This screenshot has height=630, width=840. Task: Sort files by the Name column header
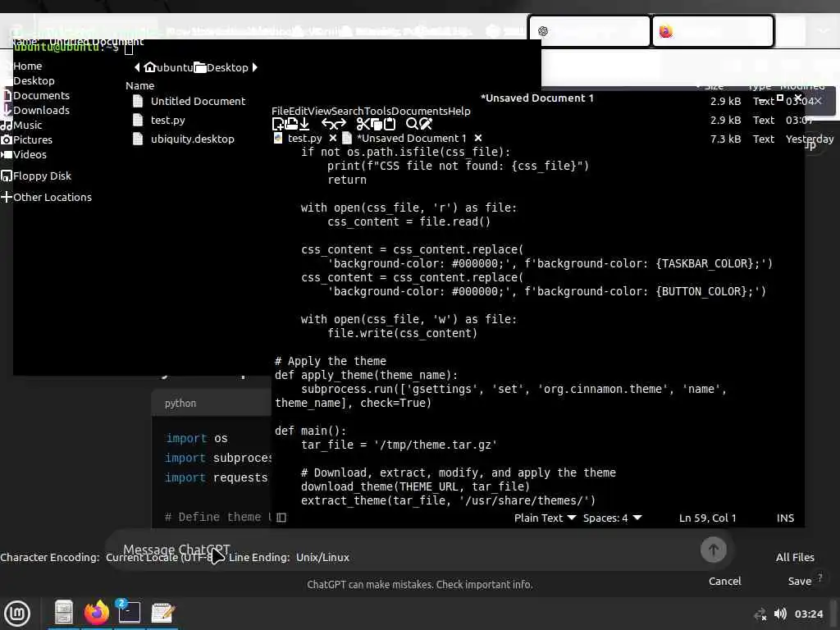click(139, 85)
